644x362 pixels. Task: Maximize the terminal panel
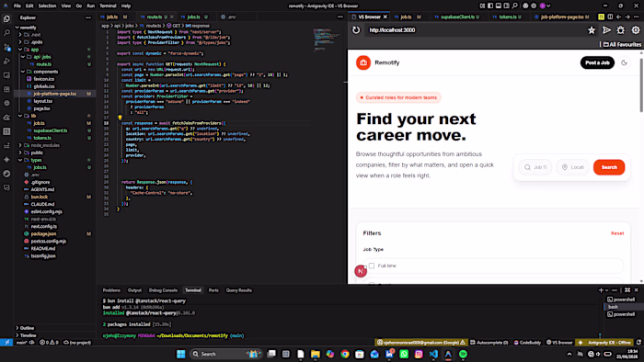click(x=627, y=289)
